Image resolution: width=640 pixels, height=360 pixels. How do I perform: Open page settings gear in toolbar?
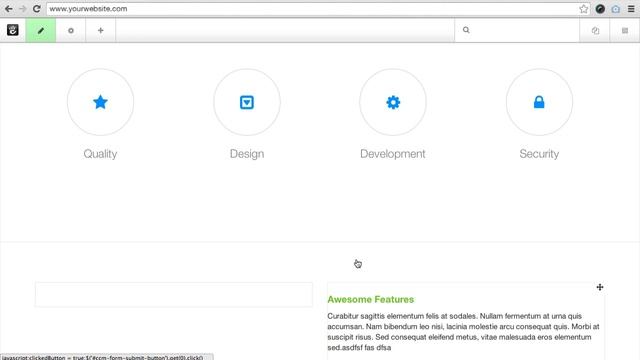tap(71, 30)
